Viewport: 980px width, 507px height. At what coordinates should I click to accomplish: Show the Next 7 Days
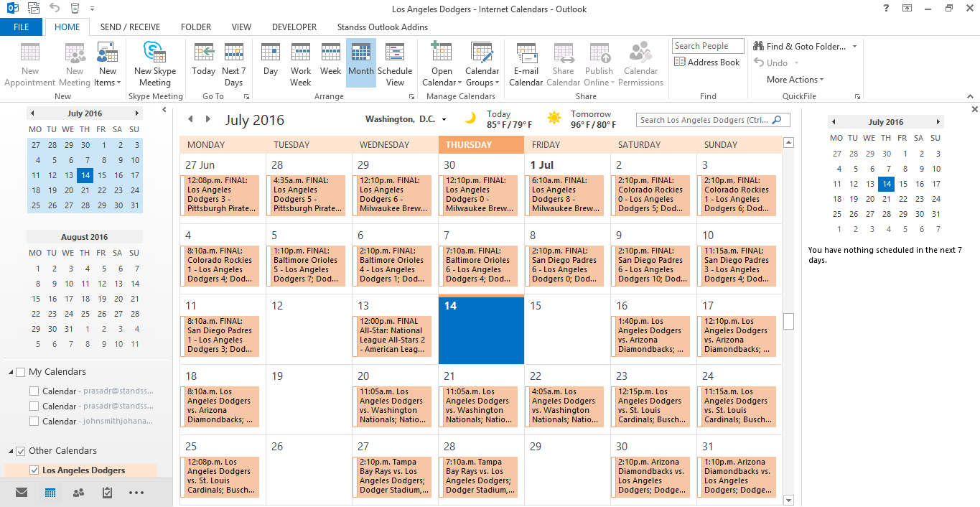tap(234, 65)
